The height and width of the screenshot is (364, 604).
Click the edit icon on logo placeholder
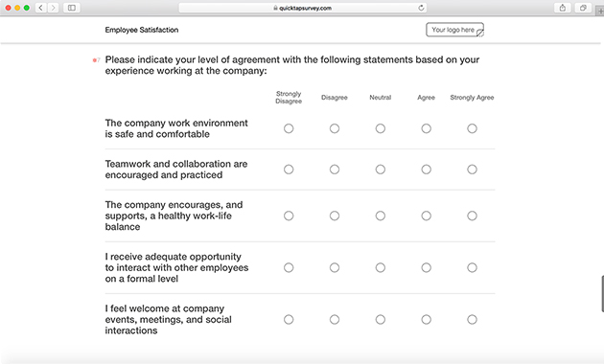coord(480,34)
